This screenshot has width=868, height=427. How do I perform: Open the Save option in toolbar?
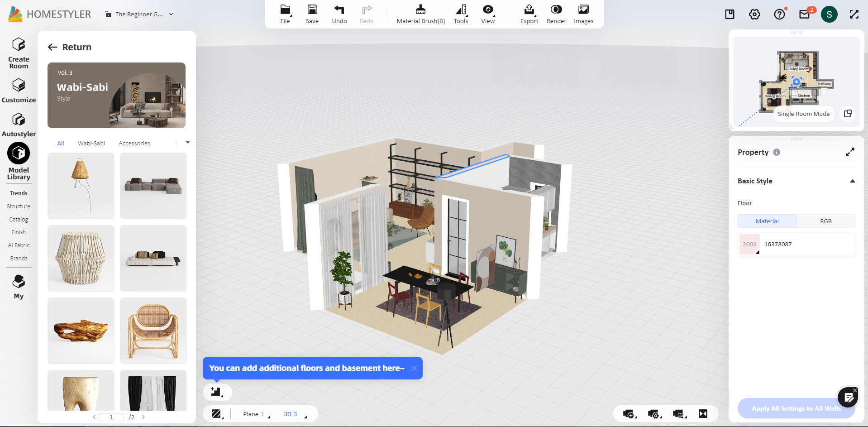[x=312, y=14]
